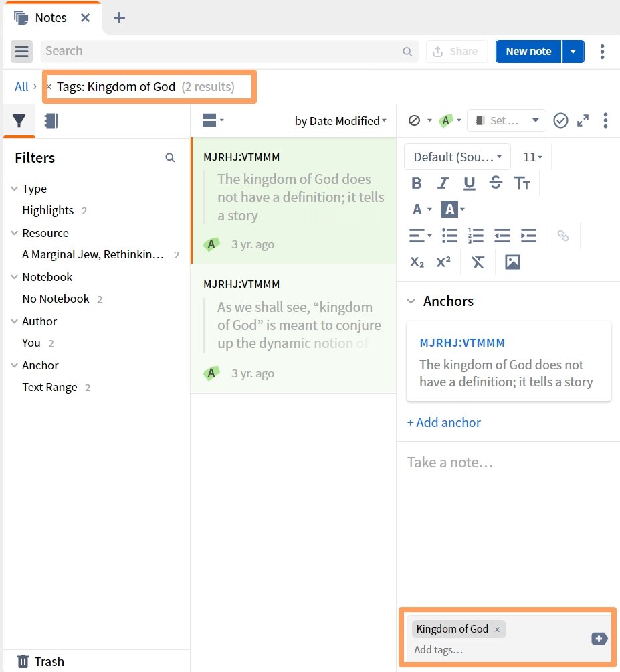Open the Set notebook dropdown
Image resolution: width=620 pixels, height=672 pixels.
point(506,121)
